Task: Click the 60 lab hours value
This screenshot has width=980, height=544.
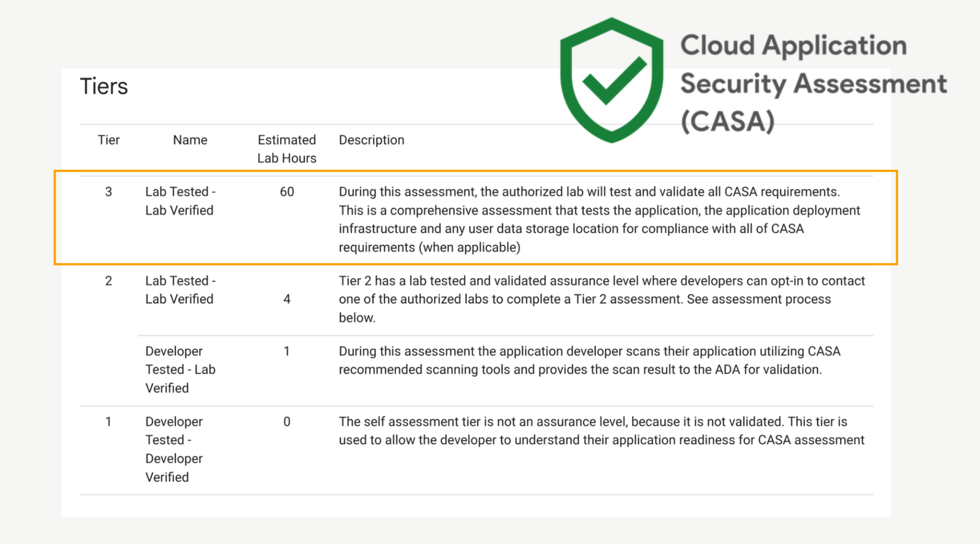Action: [287, 192]
